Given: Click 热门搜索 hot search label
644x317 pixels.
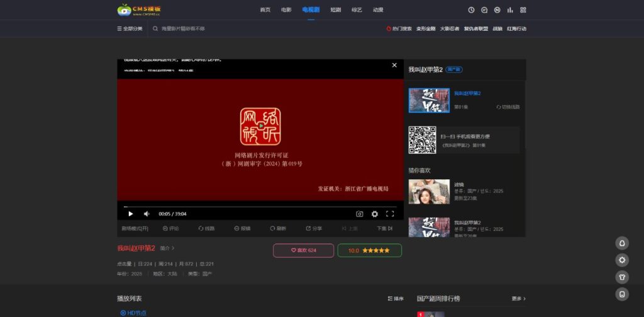Looking at the screenshot, I should coord(399,29).
